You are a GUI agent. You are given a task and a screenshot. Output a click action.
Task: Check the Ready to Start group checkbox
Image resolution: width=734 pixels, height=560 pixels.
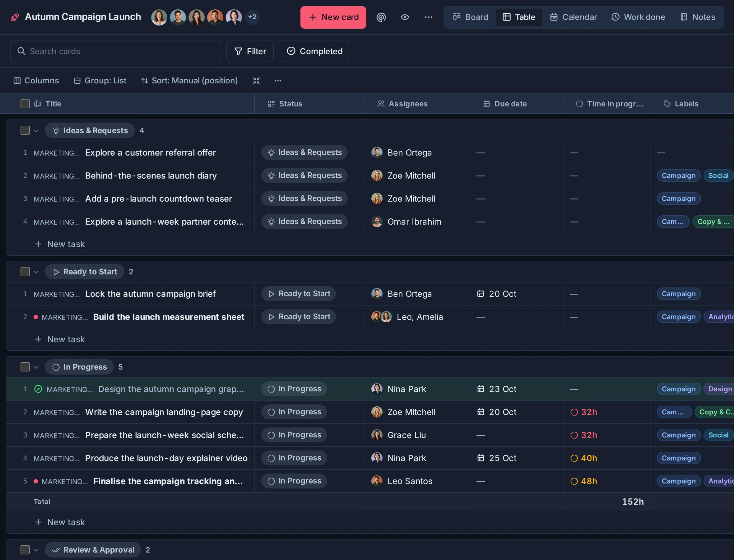(25, 272)
